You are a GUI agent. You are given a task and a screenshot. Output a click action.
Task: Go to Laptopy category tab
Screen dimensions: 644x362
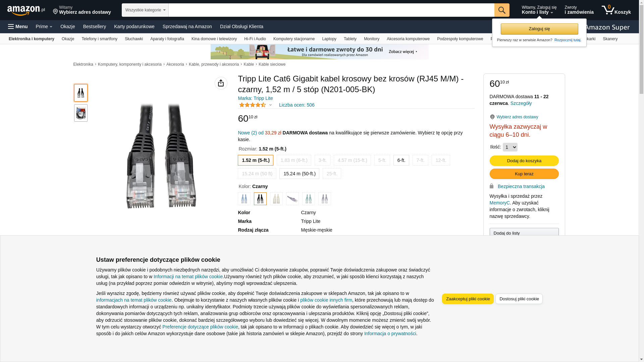[329, 39]
